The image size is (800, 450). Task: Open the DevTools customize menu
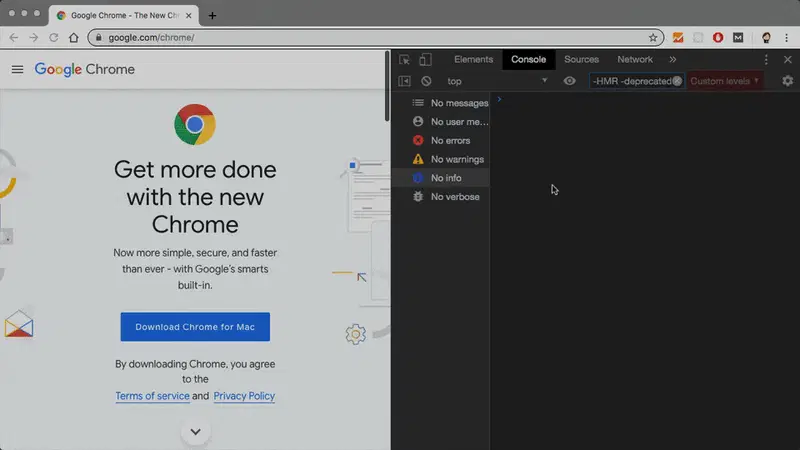(766, 60)
